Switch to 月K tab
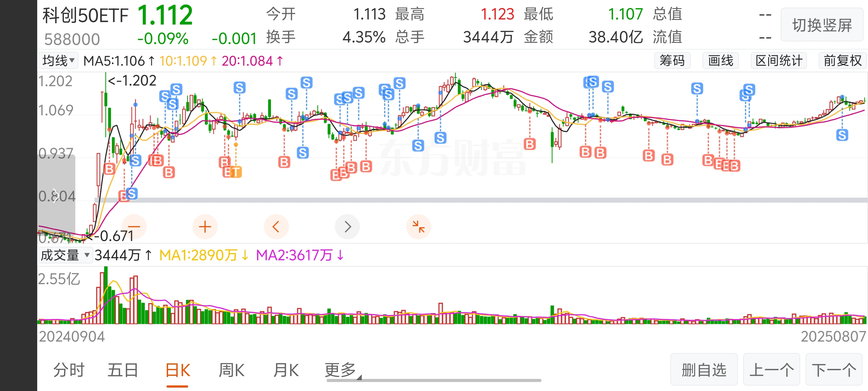Viewport: 868px width, 391px height. coord(286,370)
